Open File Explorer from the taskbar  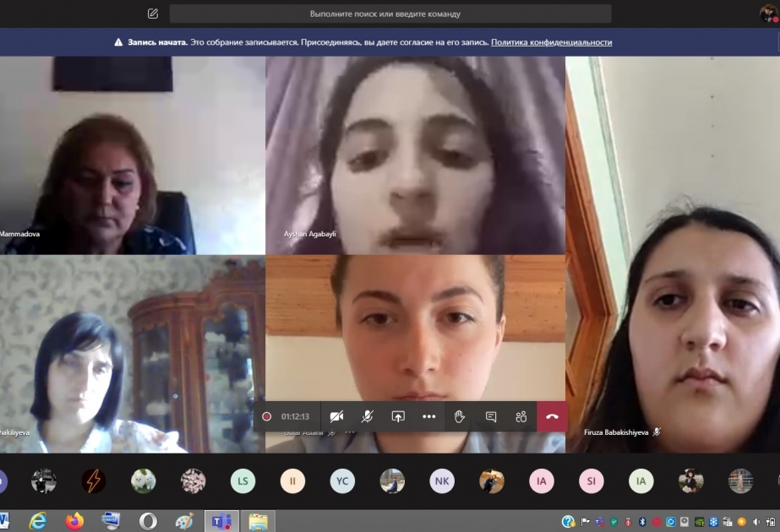[x=259, y=521]
